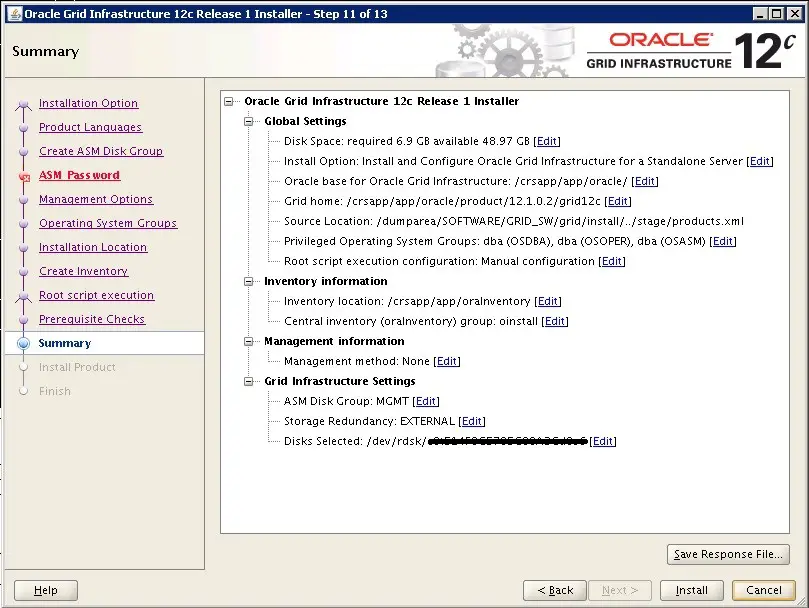Select the 'Management information' heading text
Image resolution: width=809 pixels, height=608 pixels.
(334, 341)
